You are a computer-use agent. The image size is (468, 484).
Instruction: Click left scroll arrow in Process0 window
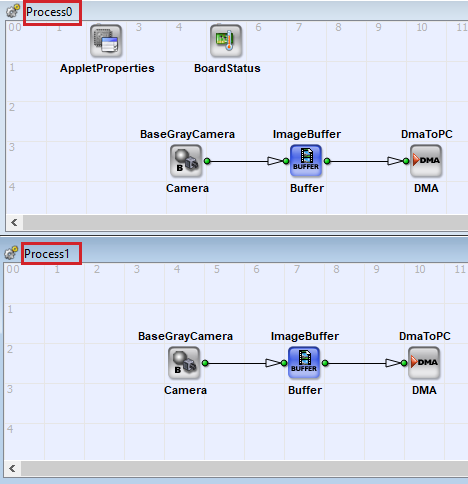click(x=14, y=222)
